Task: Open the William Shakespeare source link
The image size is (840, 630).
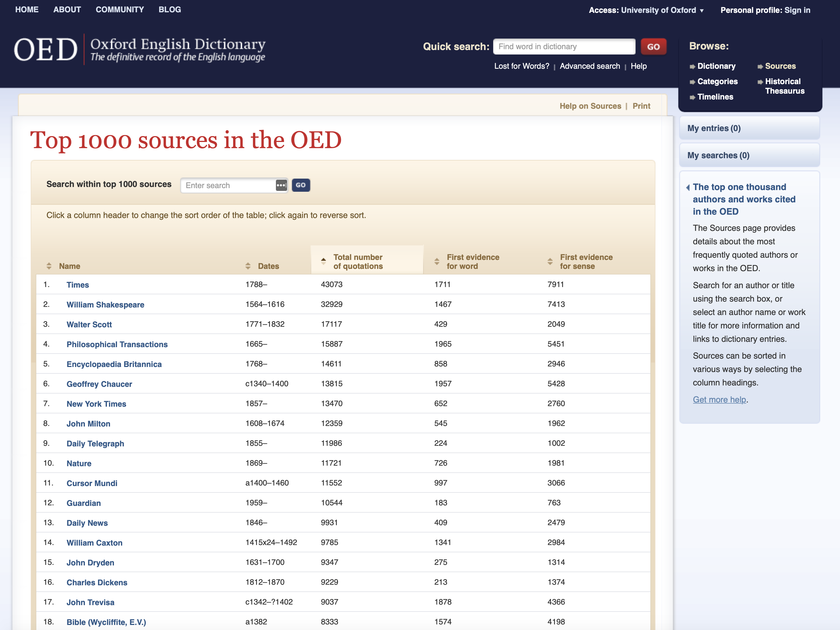Action: pyautogui.click(x=105, y=305)
